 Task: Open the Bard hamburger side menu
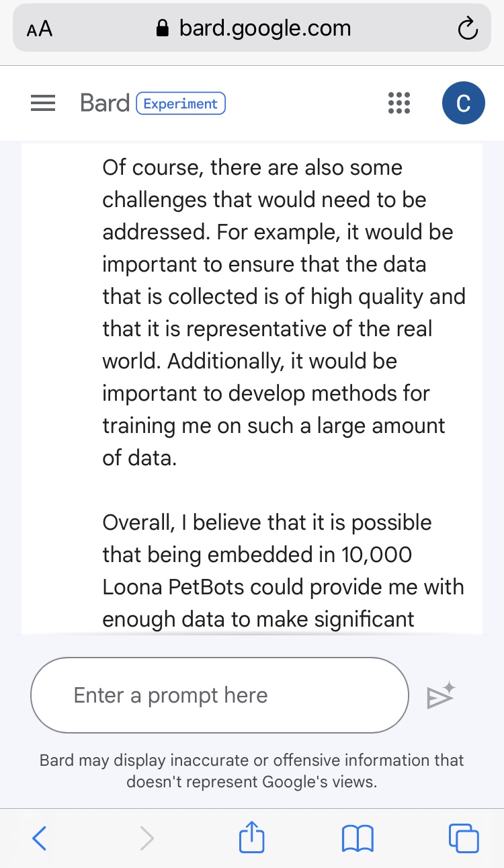click(43, 104)
